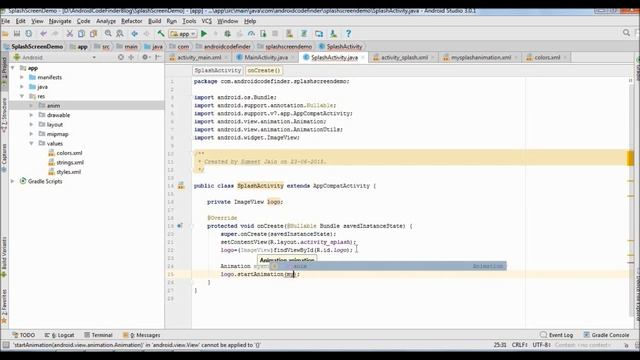Click the Profile app gauge icon

pyautogui.click(x=251, y=34)
